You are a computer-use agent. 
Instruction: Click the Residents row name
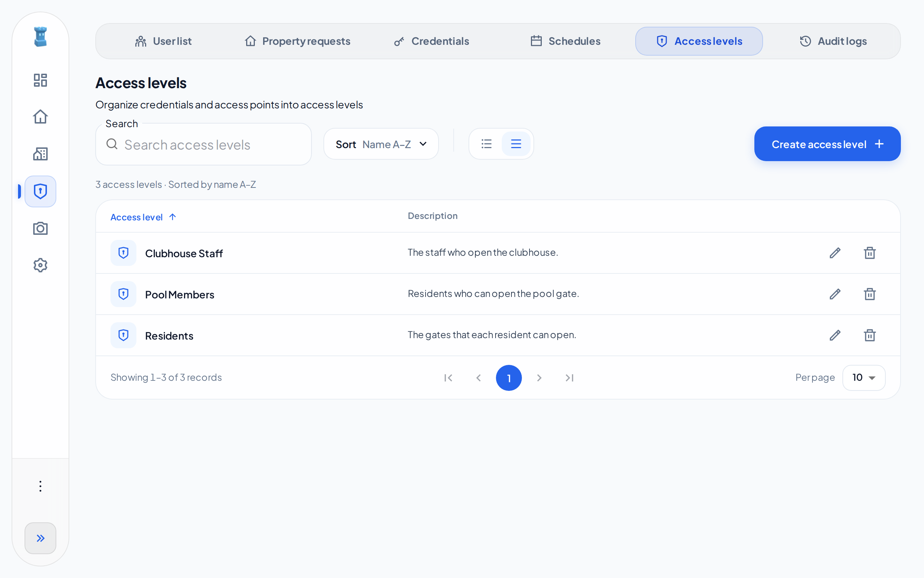[x=169, y=336]
